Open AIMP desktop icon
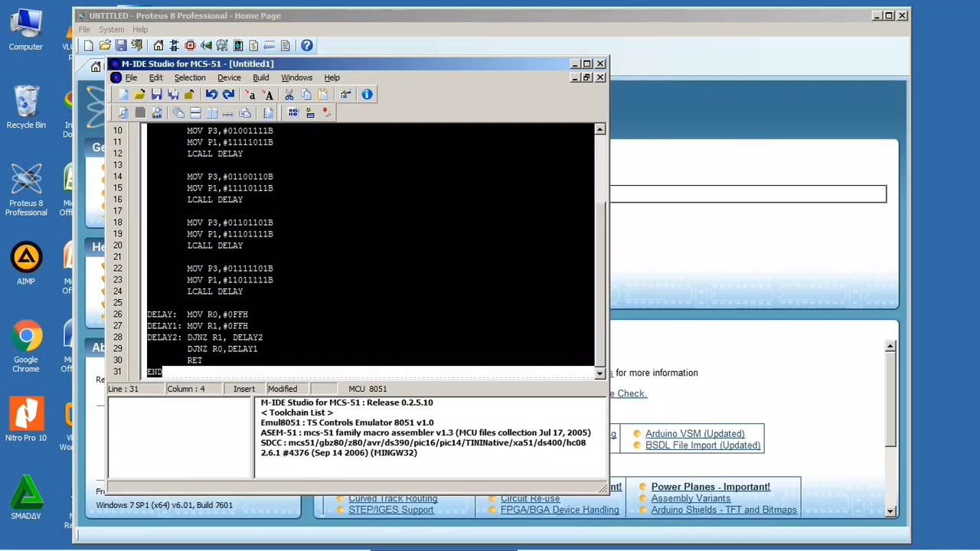 click(26, 264)
